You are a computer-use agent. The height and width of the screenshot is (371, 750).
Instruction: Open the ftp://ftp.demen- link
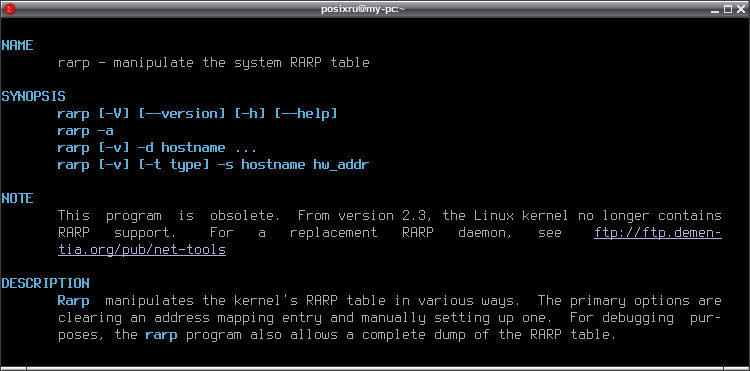click(658, 233)
